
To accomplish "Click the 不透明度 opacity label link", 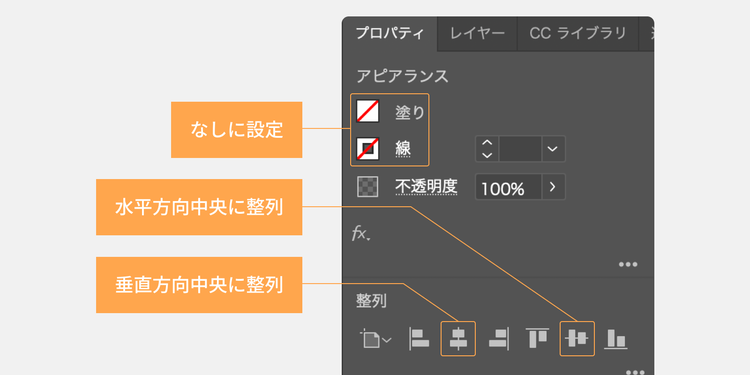I will 426,187.
